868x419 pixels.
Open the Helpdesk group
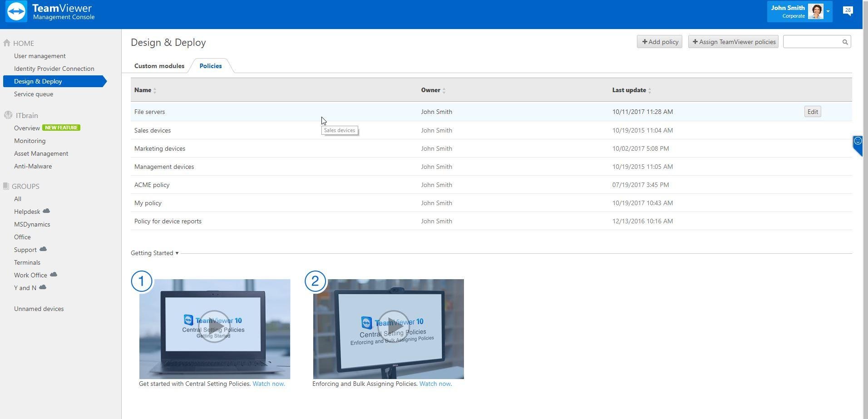point(27,212)
